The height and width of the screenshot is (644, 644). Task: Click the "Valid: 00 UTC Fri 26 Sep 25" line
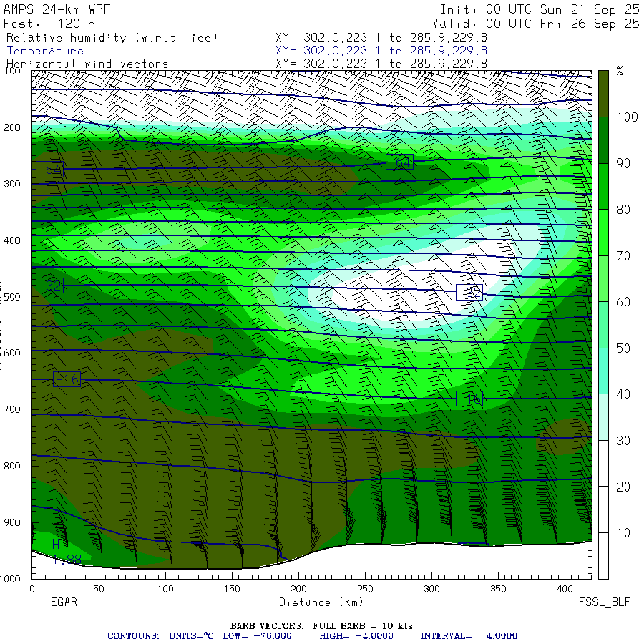[535, 24]
